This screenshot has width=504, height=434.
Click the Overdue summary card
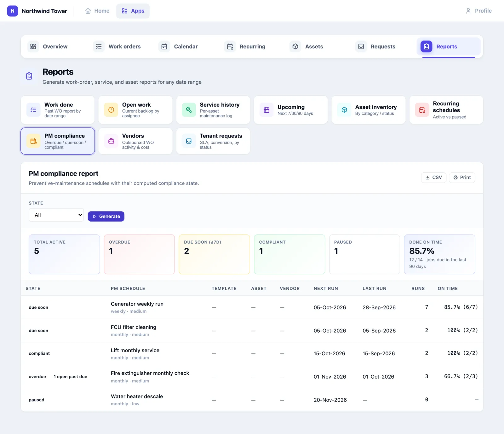[x=139, y=254]
